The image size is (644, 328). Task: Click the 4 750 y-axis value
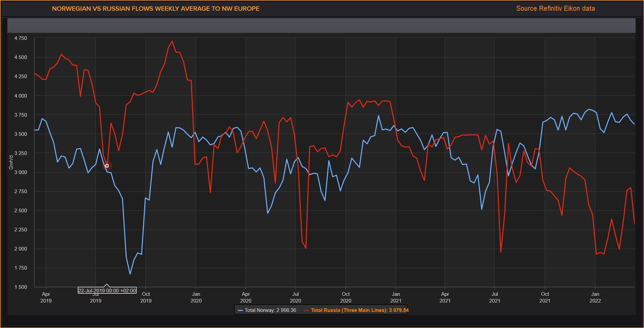click(x=20, y=38)
